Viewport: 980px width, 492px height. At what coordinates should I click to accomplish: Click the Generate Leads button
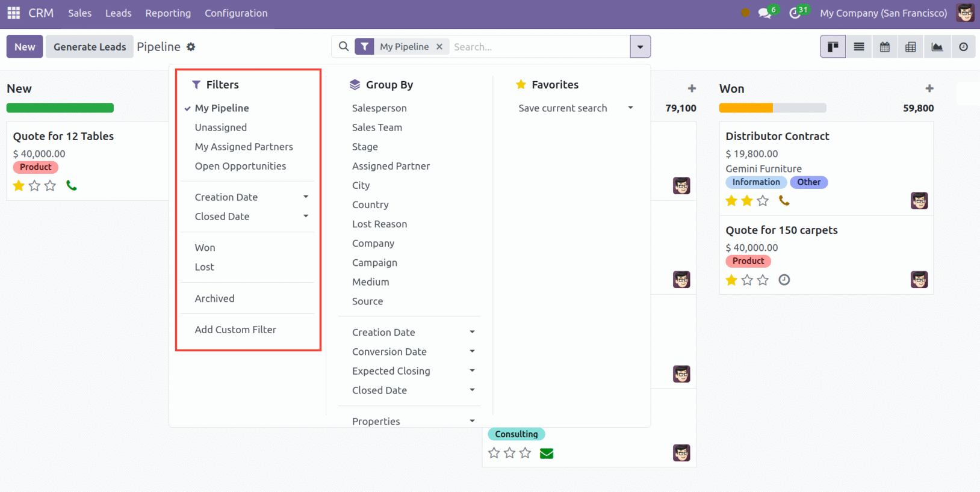tap(90, 46)
